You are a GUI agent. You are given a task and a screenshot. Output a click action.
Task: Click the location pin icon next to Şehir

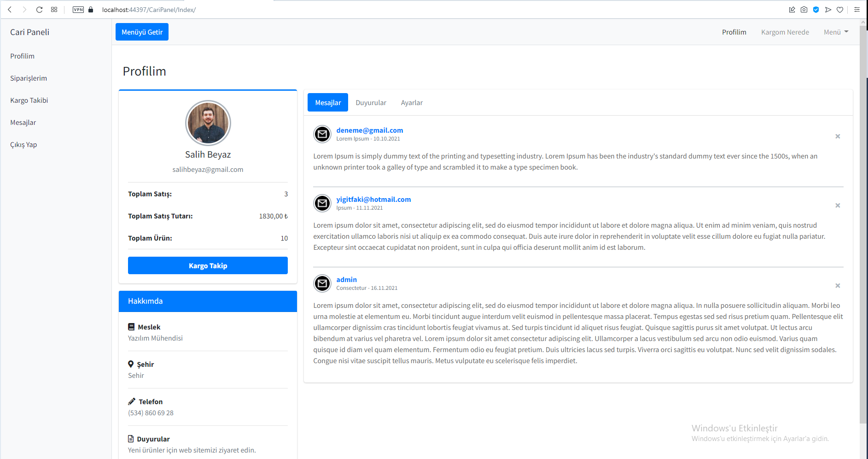[131, 364]
